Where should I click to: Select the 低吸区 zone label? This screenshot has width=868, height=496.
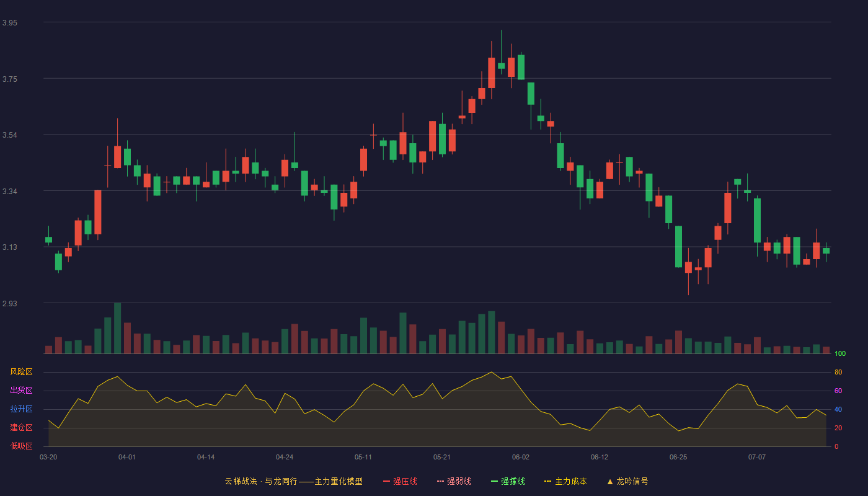tap(21, 446)
